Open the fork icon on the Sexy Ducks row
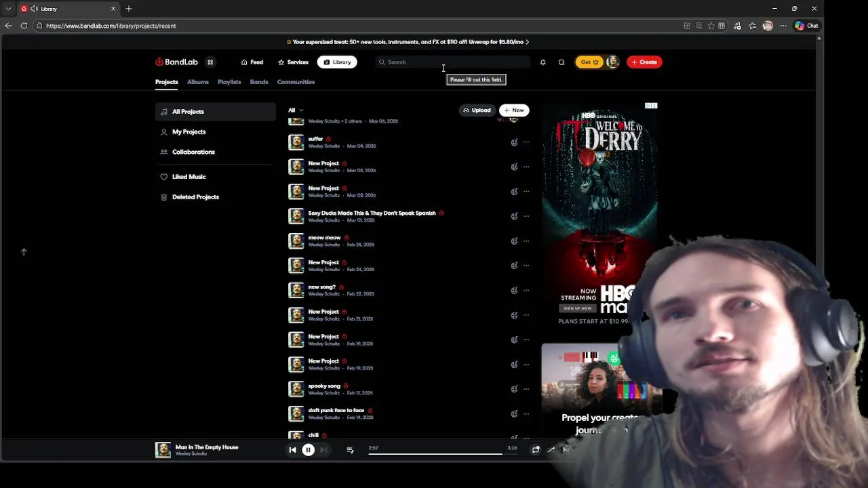Screen dimensions: 868x488 514,216
